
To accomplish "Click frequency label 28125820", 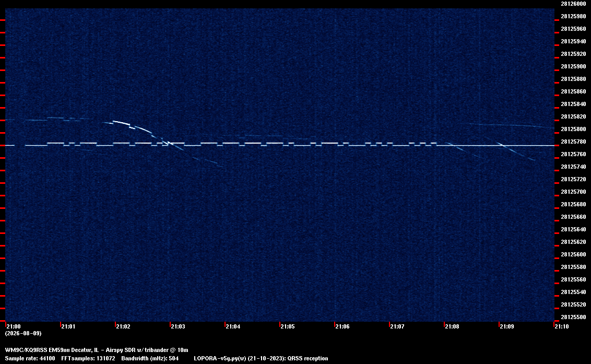I will tap(573, 116).
